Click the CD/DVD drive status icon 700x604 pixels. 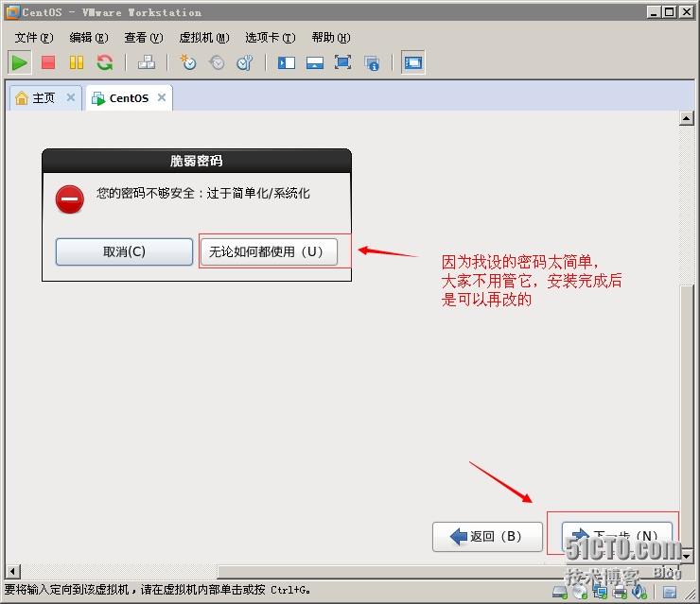pyautogui.click(x=580, y=593)
